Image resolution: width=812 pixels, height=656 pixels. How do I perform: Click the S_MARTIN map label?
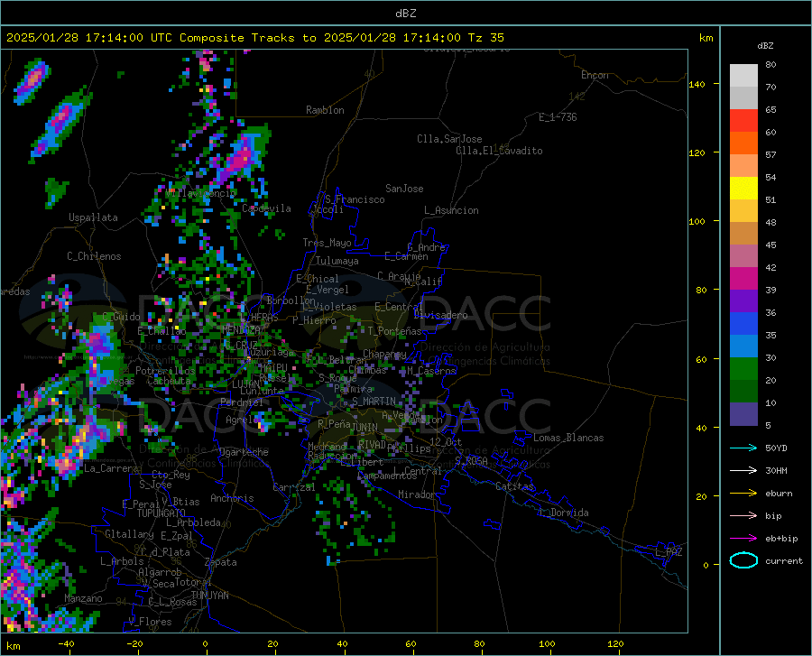[374, 402]
